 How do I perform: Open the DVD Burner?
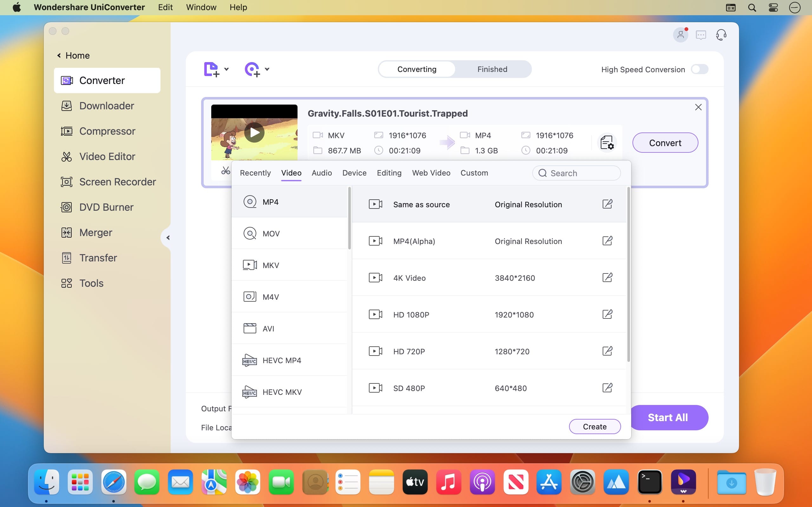pos(106,207)
